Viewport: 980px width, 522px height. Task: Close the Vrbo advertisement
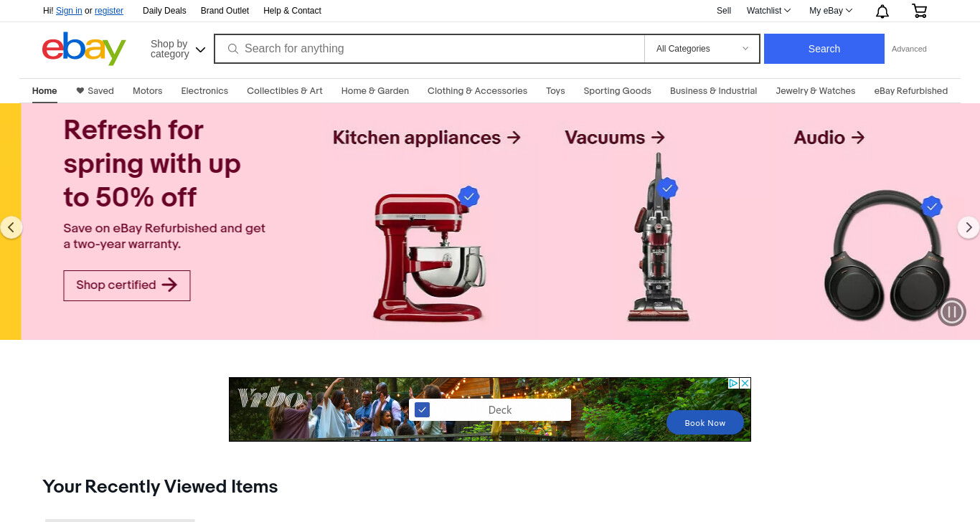coord(745,384)
